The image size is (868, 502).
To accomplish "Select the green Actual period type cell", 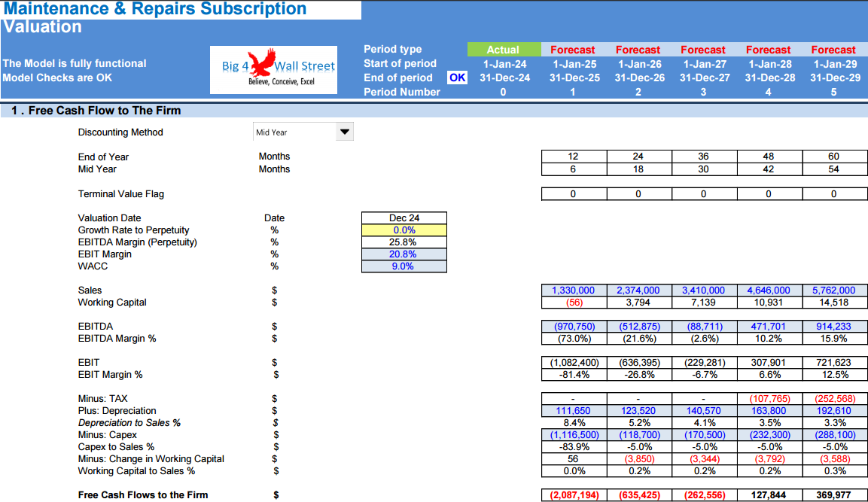I will pos(504,49).
